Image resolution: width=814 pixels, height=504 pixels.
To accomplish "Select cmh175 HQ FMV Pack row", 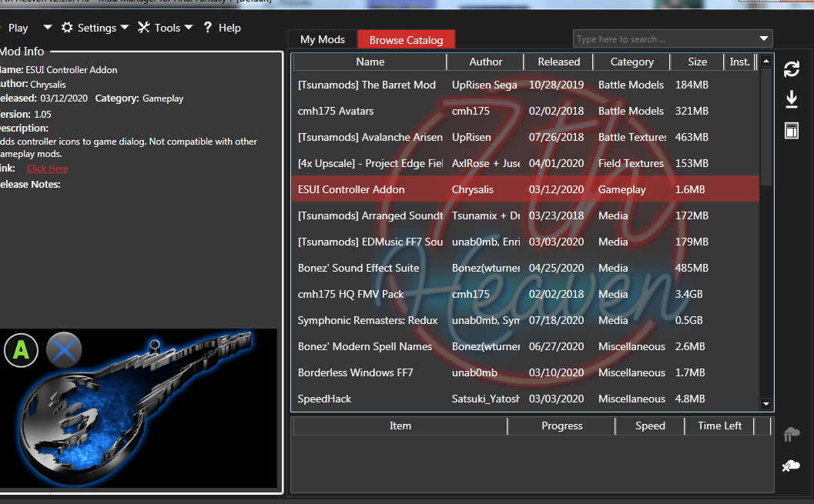I will pos(525,294).
